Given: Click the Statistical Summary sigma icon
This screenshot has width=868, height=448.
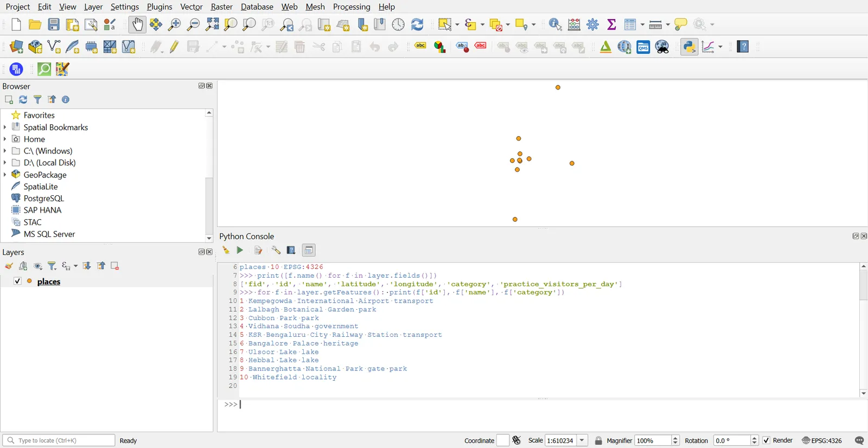Looking at the screenshot, I should tap(611, 24).
